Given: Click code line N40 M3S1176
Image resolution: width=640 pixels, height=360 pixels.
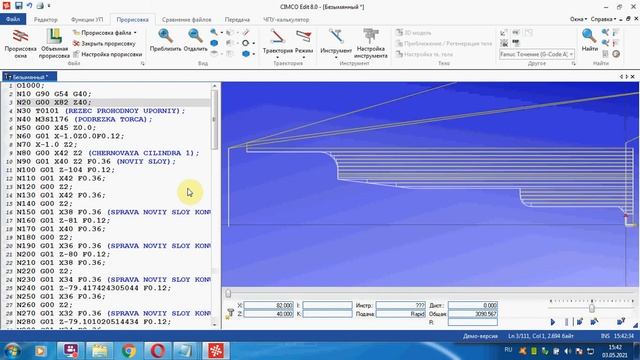Looking at the screenshot, I should tap(84, 119).
